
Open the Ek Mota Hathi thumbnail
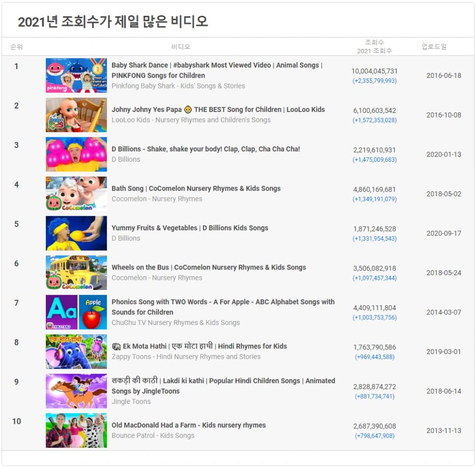point(76,352)
